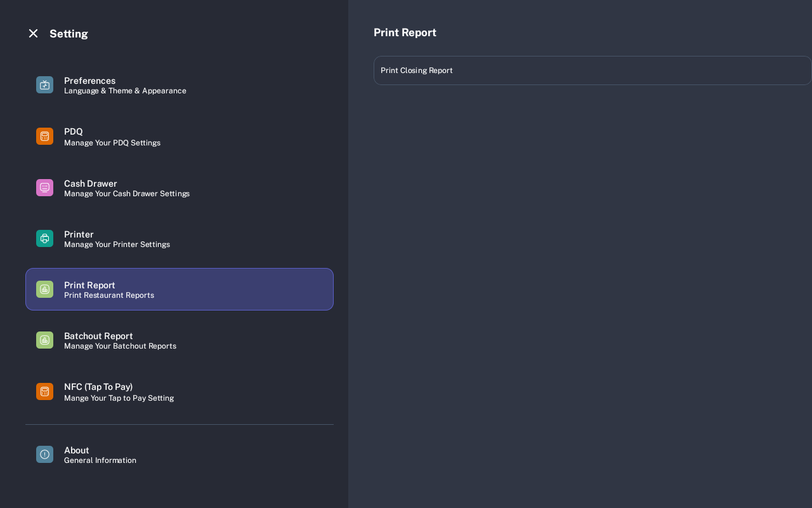Select the highlighted 'Print Report' title

point(89,285)
